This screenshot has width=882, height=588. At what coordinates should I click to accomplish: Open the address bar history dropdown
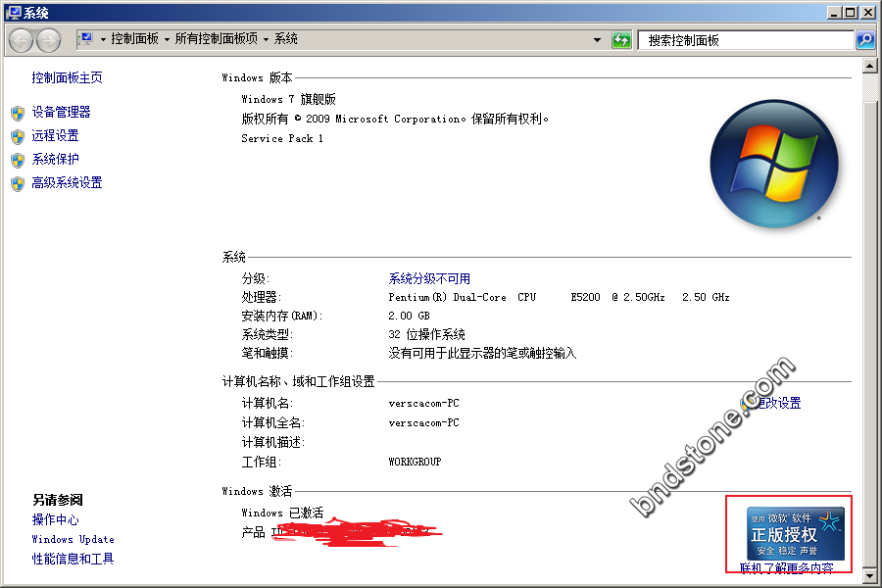click(597, 40)
